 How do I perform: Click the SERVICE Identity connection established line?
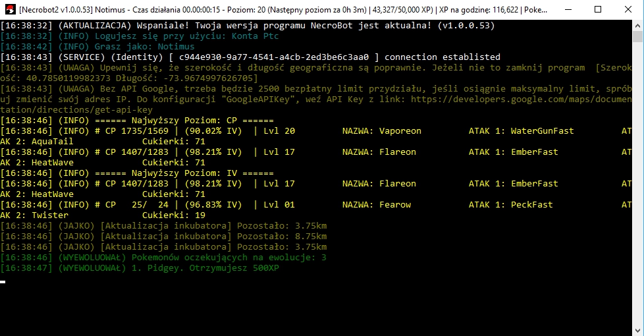[x=250, y=57]
